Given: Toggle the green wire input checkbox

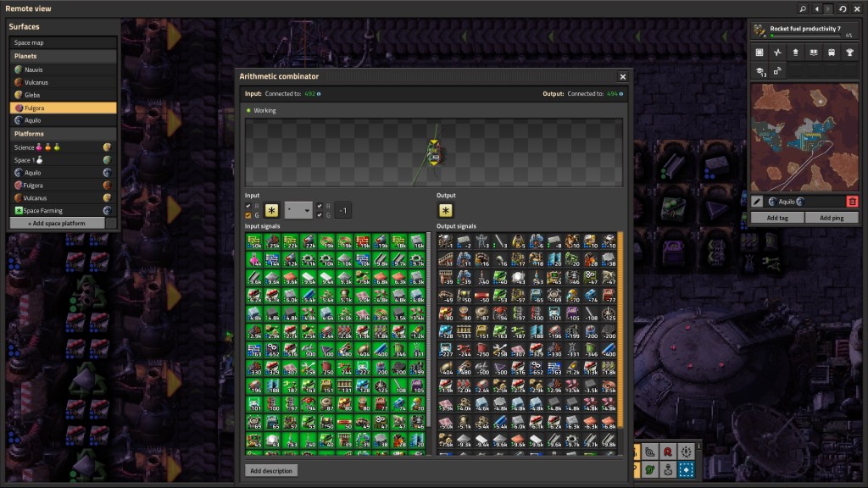Looking at the screenshot, I should point(248,214).
